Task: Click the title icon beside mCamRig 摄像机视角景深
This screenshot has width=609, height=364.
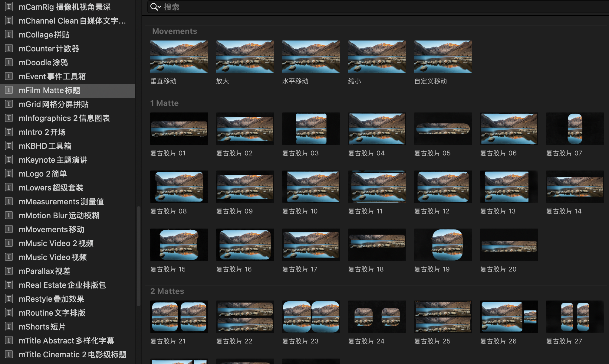Action: pos(9,7)
